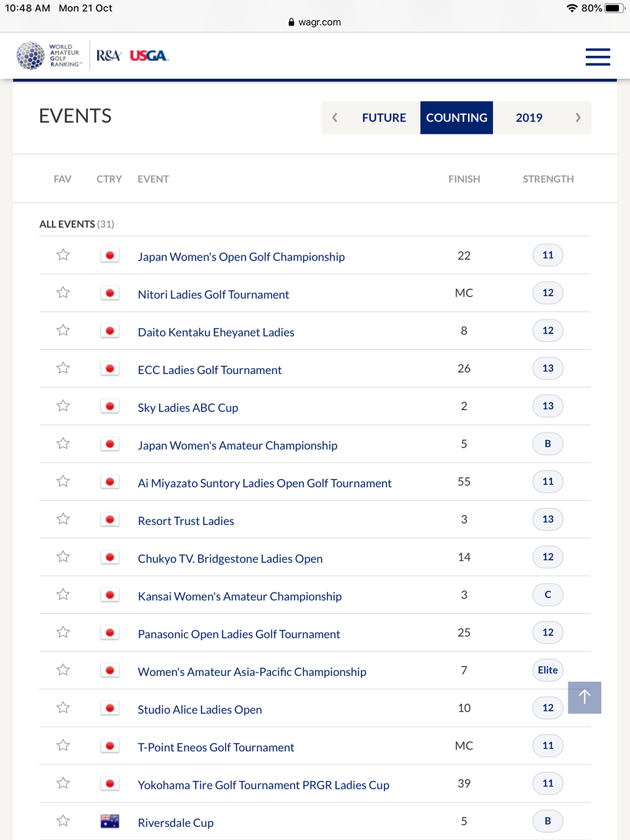Go to next period with right chevron
The width and height of the screenshot is (630, 840).
point(577,117)
